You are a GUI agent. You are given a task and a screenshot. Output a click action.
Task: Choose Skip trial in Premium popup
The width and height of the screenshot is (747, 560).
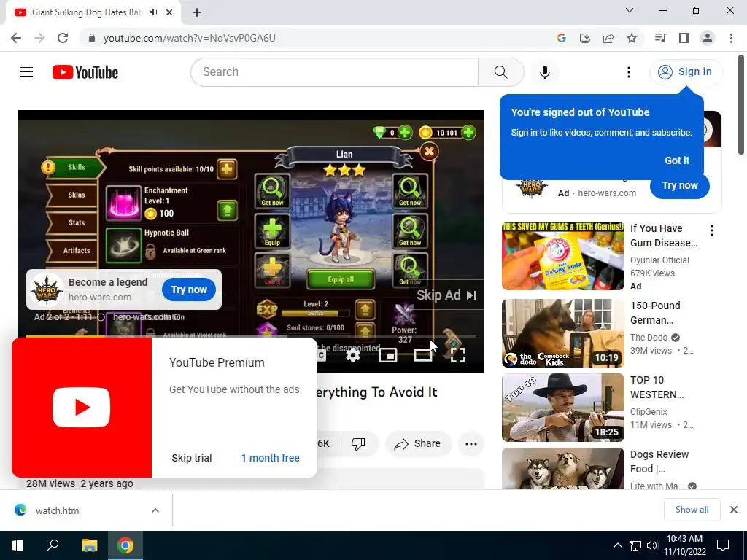coord(192,458)
